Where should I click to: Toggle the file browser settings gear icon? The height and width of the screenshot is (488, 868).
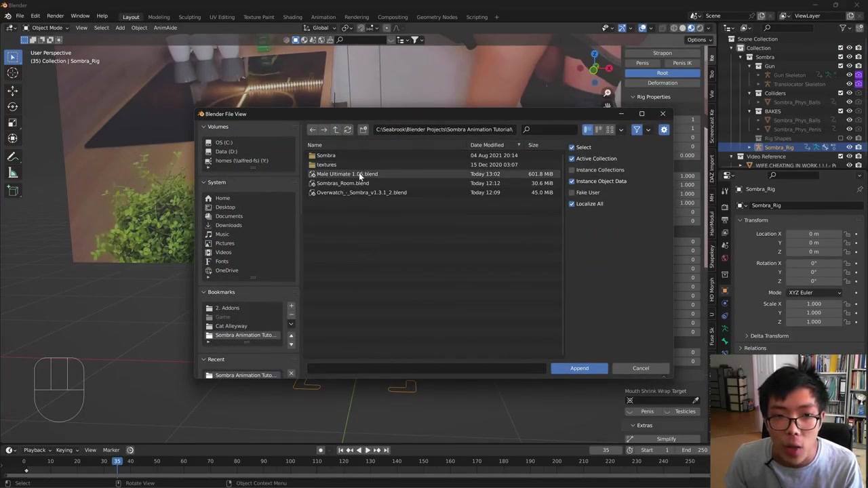[664, 129]
